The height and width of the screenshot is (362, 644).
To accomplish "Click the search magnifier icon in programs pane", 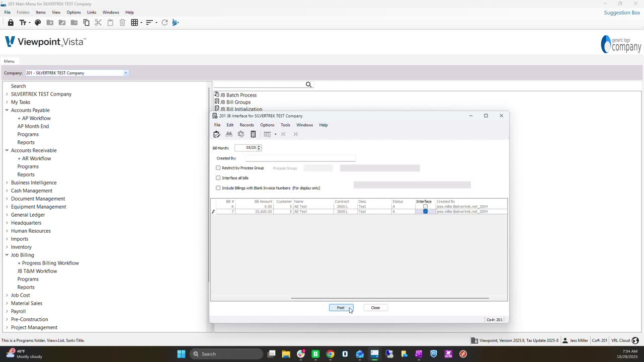I will [x=308, y=84].
